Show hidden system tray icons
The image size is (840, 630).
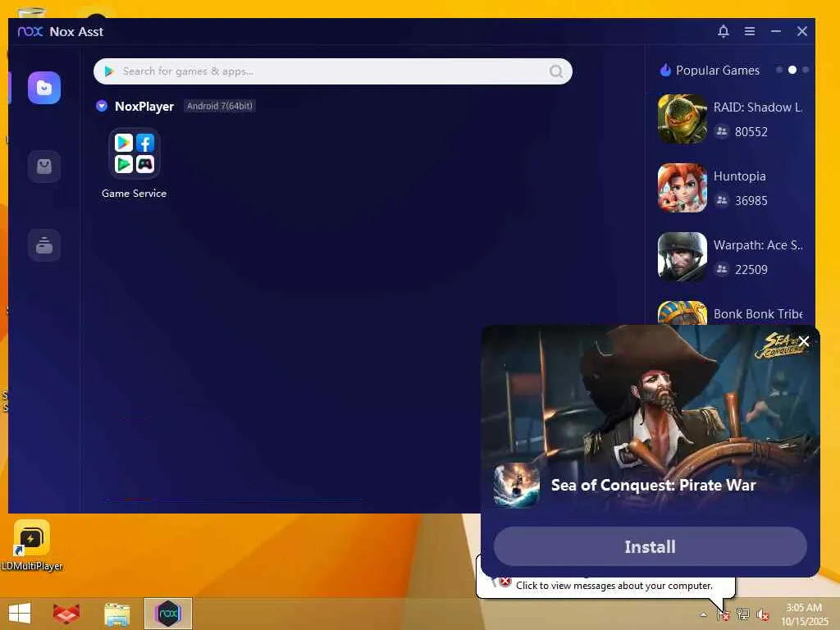coord(703,614)
